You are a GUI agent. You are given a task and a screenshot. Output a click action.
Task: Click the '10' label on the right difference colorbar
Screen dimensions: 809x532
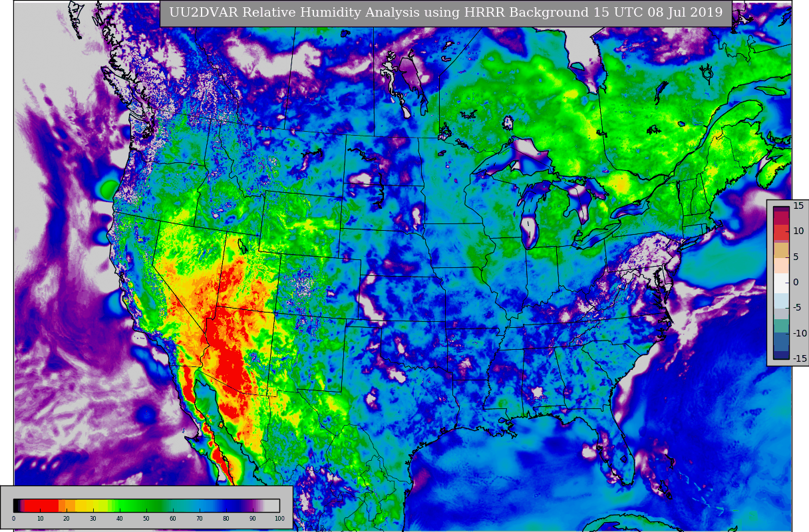798,231
